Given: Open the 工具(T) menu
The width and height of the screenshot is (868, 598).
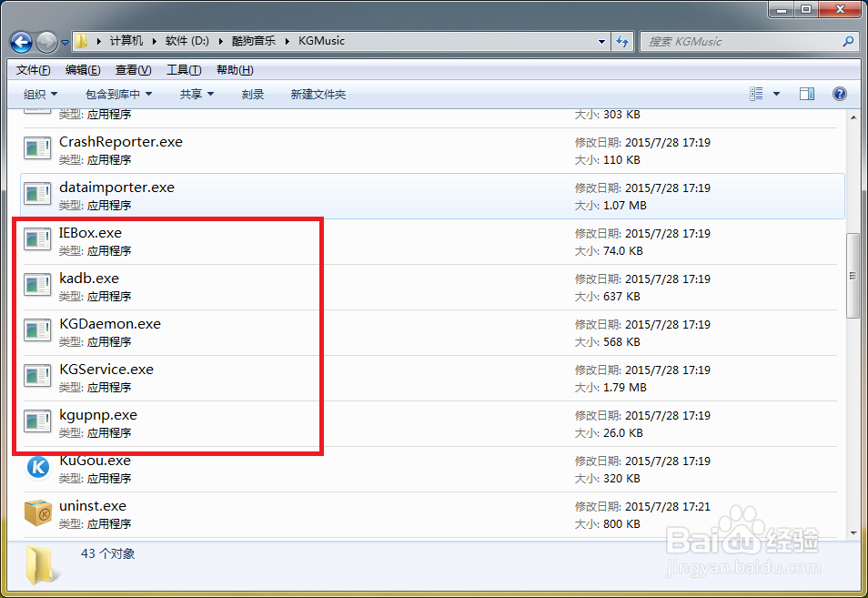Looking at the screenshot, I should click(x=184, y=70).
